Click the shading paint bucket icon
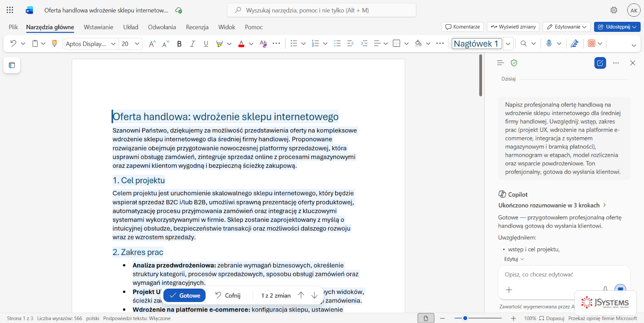 coord(418,43)
